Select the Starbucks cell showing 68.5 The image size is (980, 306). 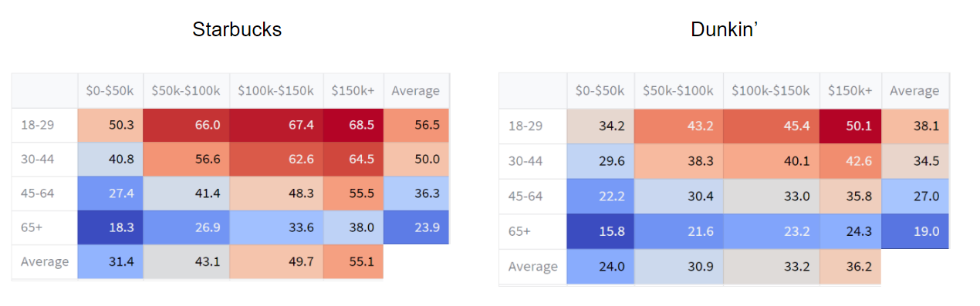353,125
